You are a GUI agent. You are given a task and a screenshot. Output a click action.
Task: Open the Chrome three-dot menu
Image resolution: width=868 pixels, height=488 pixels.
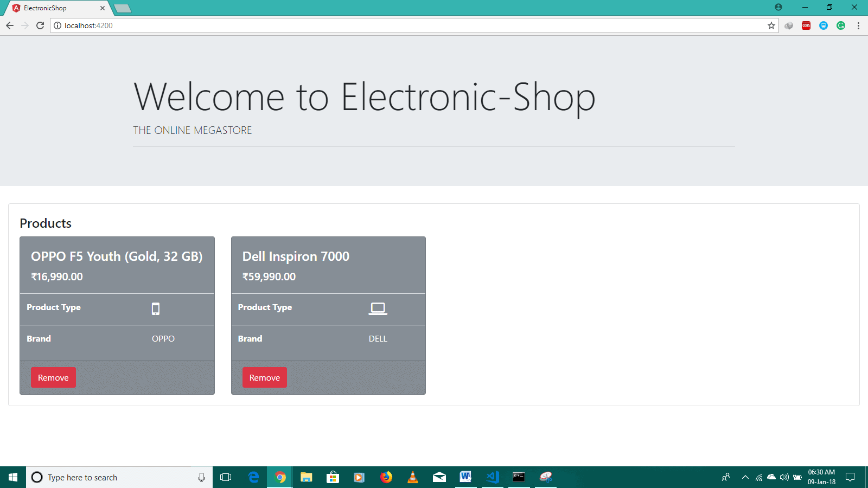coord(858,25)
